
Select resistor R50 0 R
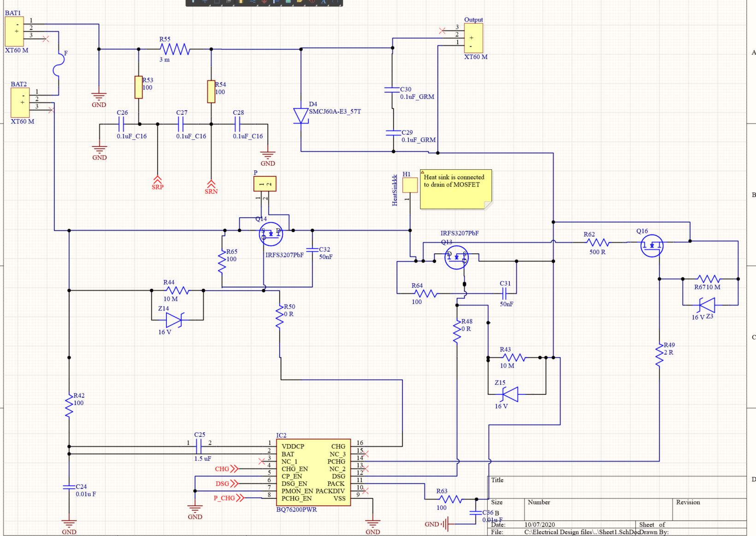coord(279,317)
